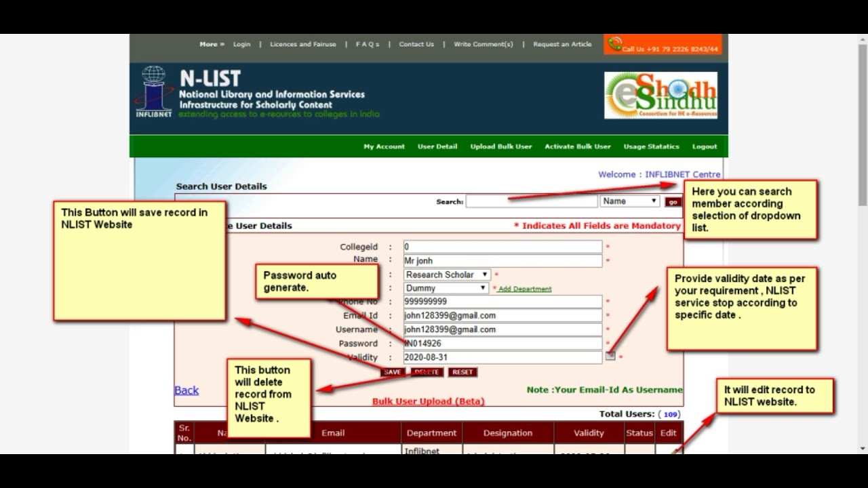The width and height of the screenshot is (868, 488).
Task: Click the Login link
Action: coord(242,44)
